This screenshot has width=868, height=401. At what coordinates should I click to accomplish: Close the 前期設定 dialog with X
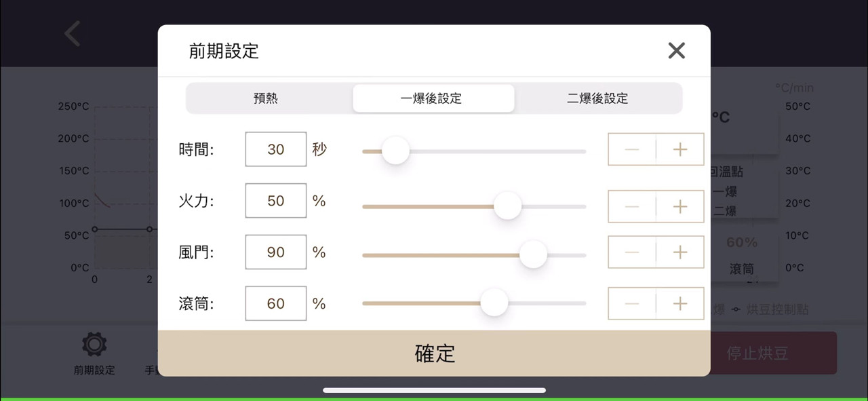tap(676, 51)
